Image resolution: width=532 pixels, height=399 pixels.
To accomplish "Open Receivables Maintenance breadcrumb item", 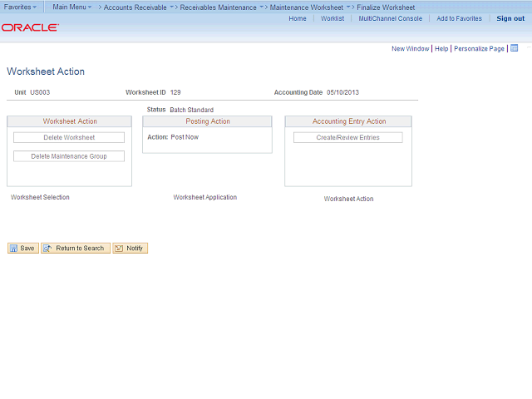I will (x=218, y=7).
